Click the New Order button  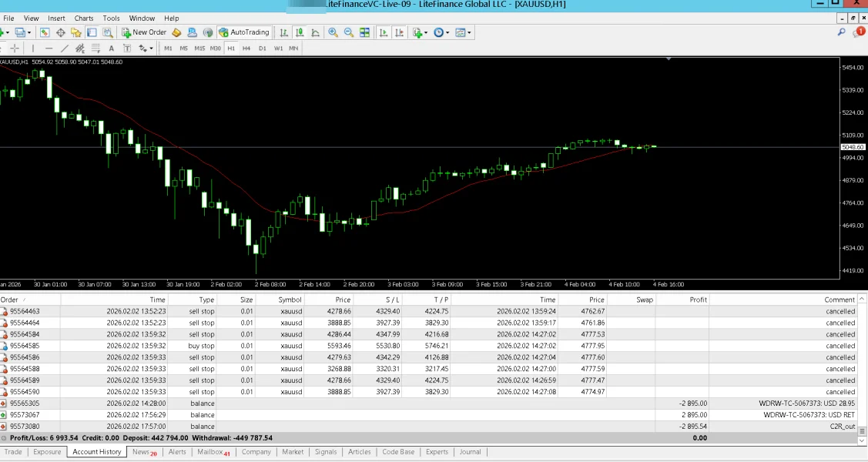coord(144,32)
